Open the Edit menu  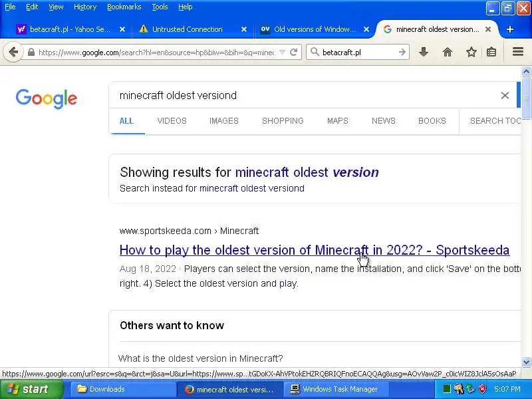32,7
